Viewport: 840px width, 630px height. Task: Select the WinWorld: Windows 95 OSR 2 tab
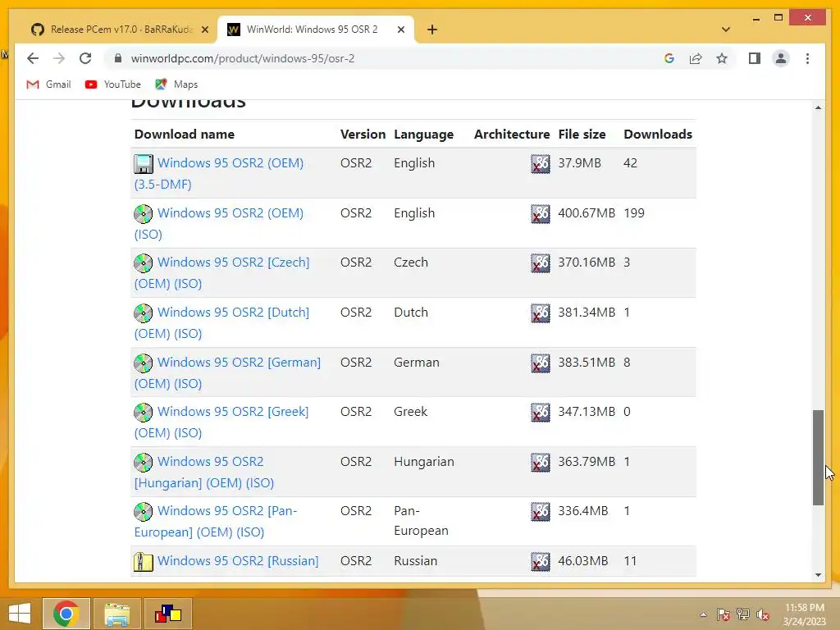pyautogui.click(x=313, y=30)
